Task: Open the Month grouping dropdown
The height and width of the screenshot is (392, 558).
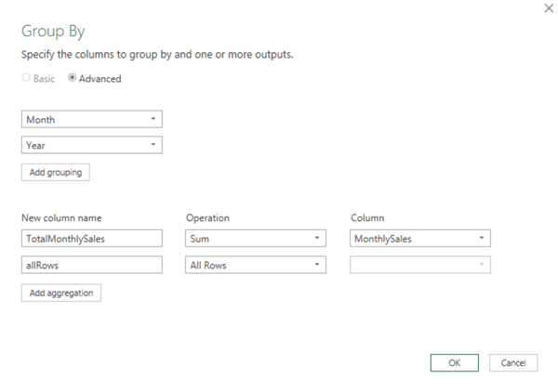Action: click(x=91, y=119)
